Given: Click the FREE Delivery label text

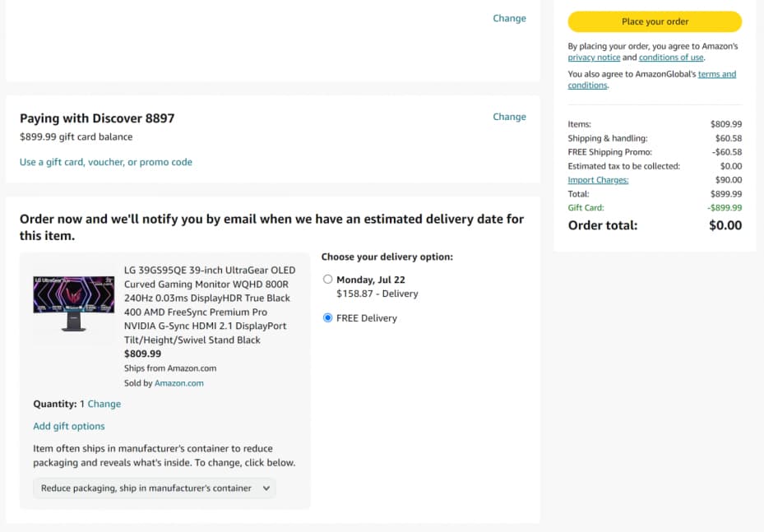Looking at the screenshot, I should tap(367, 318).
